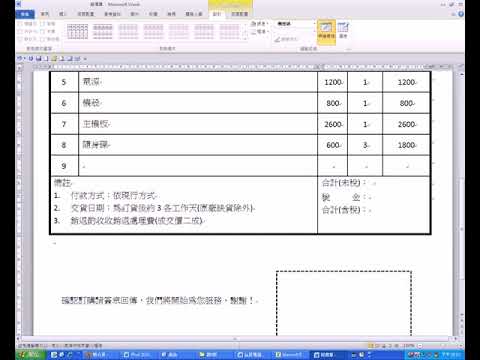This screenshot has width=480, height=360.
Task: Apply the last visible table style thumbnail
Action: [x=229, y=32]
